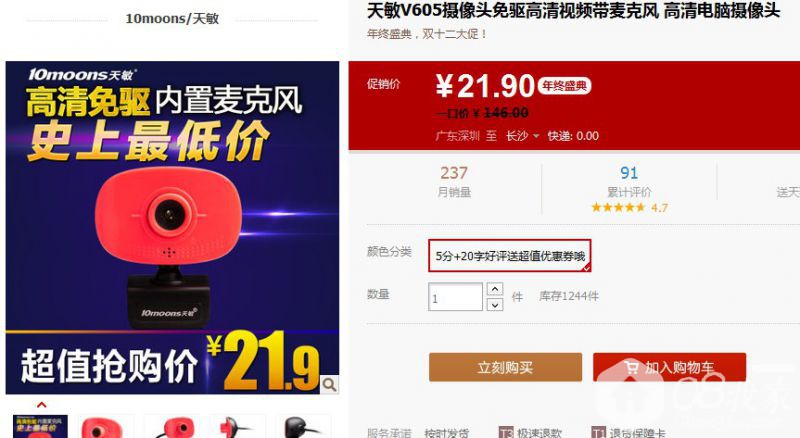Click the 10moons/天敏 brand link
Screen dimensions: 800x438
coord(172,19)
